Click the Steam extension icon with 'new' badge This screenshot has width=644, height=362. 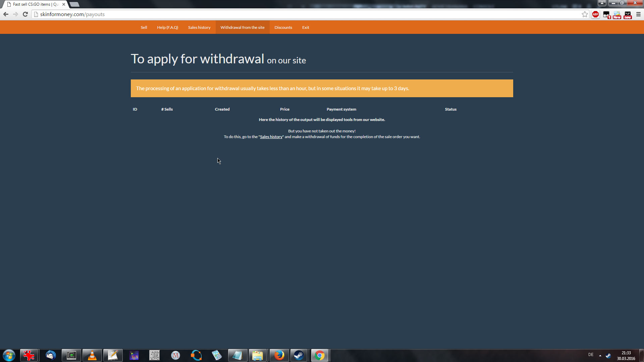coord(628,15)
